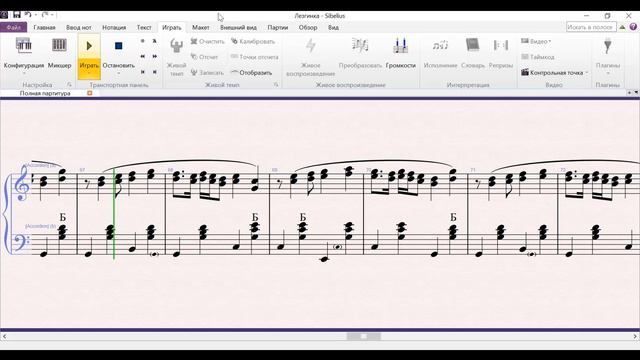
Task: Click the Таймкод button
Action: (538, 57)
